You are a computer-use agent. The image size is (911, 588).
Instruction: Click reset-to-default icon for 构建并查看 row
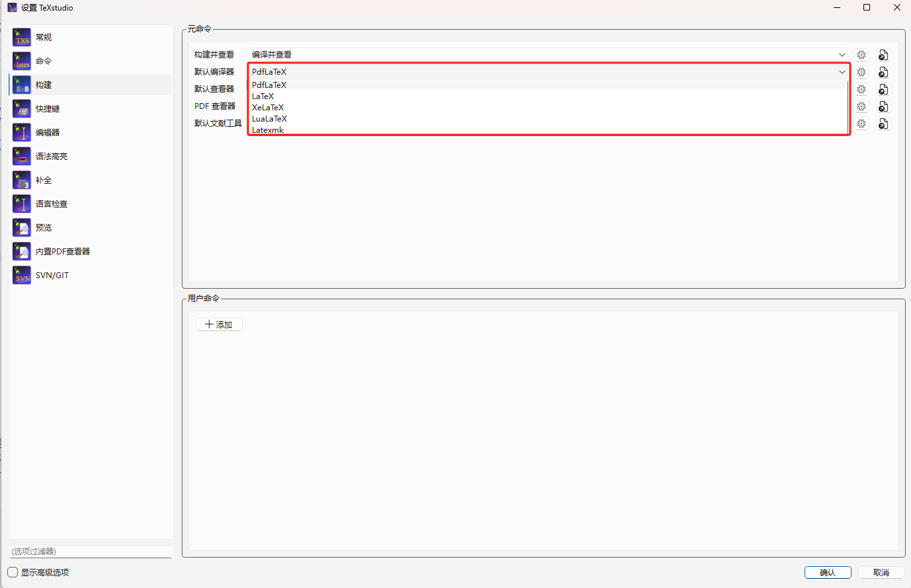pos(883,55)
